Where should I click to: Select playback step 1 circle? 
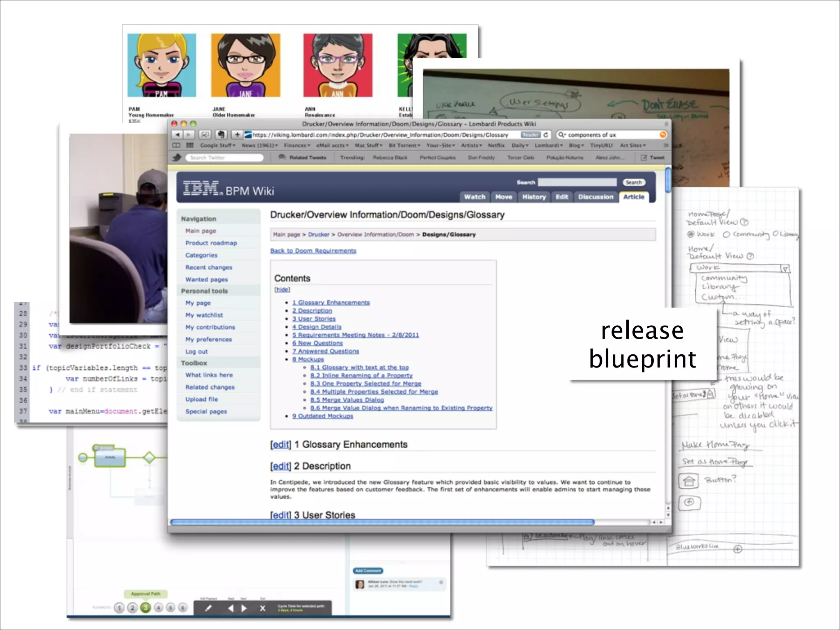[x=119, y=608]
